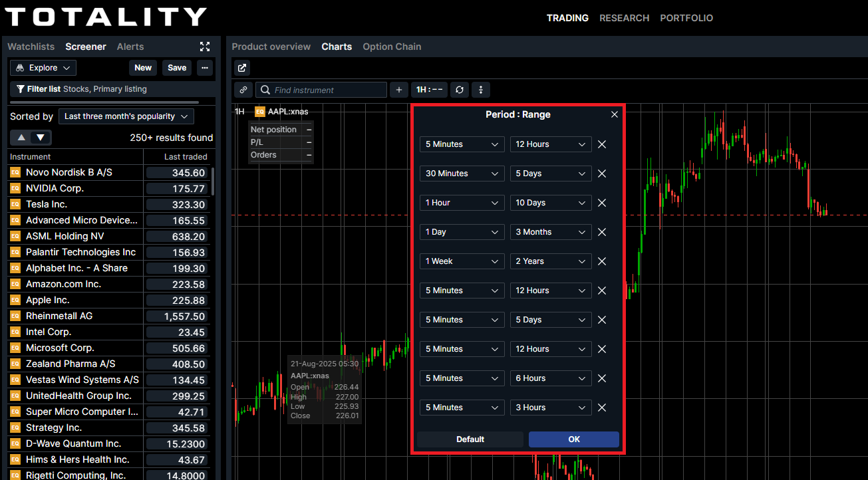This screenshot has width=868, height=480.
Task: Open the screener three-dots more menu
Action: [x=205, y=68]
